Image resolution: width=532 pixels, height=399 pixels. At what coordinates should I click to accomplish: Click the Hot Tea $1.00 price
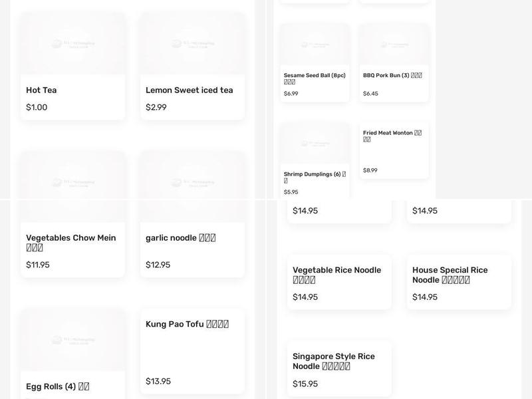pos(37,107)
